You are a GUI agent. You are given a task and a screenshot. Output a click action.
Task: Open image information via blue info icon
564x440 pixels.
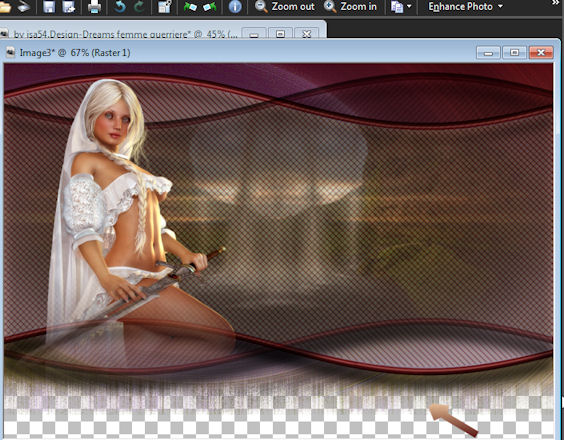pyautogui.click(x=235, y=6)
